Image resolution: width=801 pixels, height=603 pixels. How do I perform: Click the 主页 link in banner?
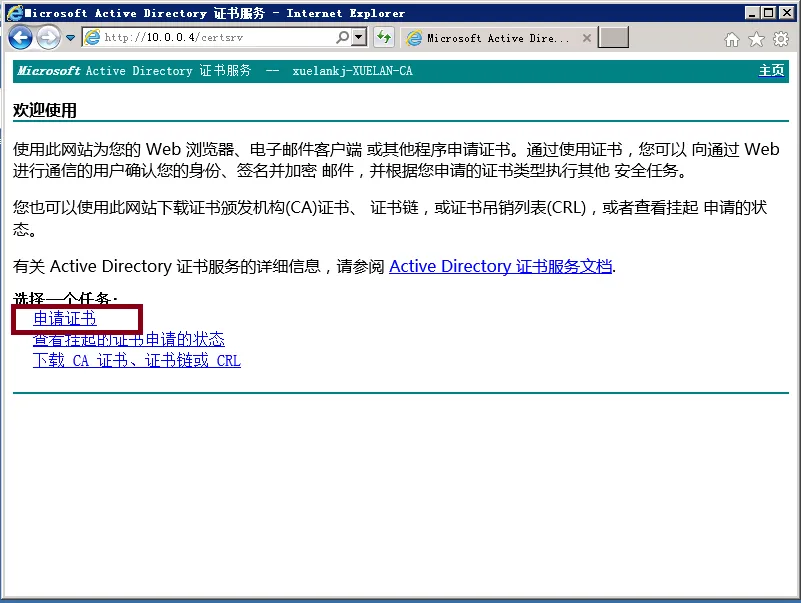pos(771,70)
